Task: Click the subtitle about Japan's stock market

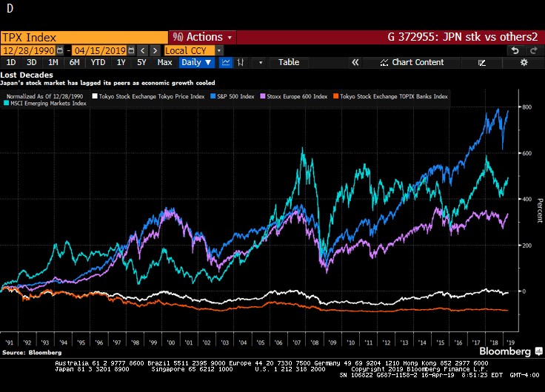Action: click(x=108, y=83)
